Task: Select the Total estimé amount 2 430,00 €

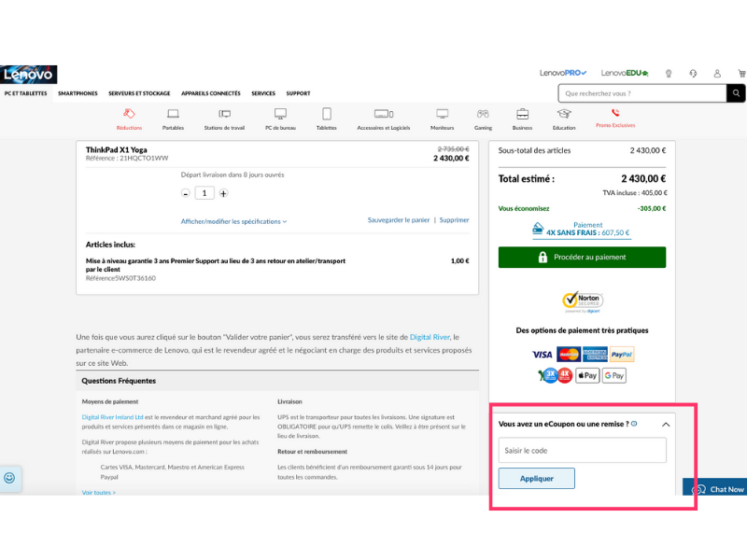Action: [643, 179]
